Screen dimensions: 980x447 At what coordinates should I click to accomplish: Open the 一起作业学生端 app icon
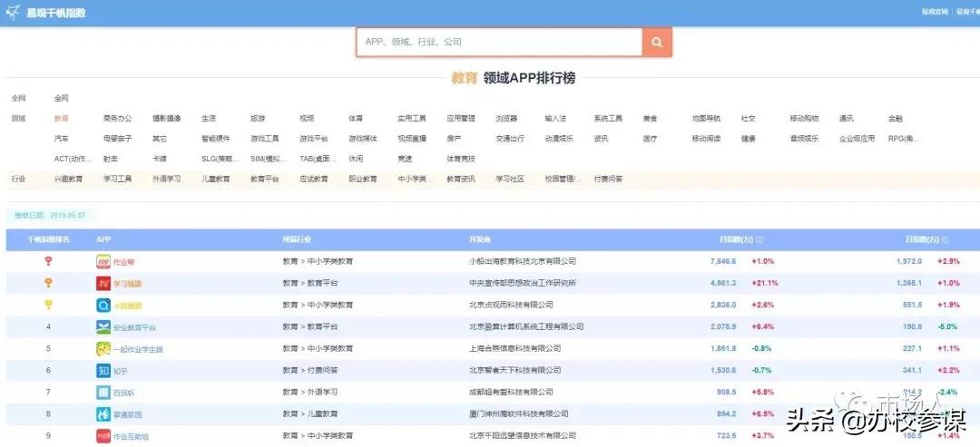[103, 349]
